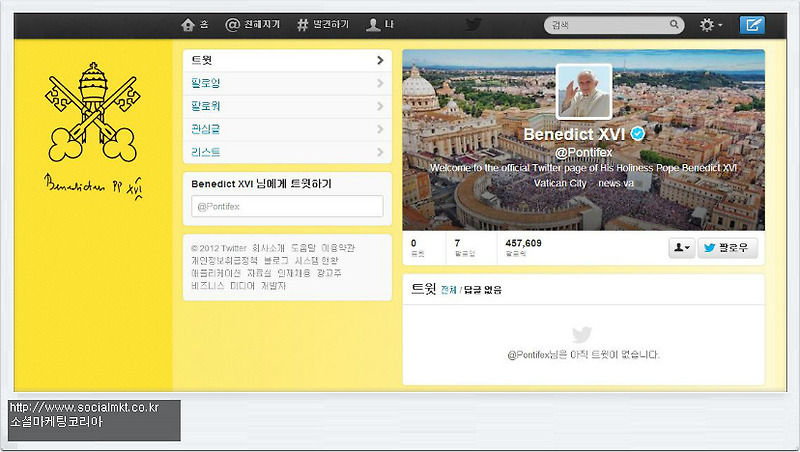
Task: Click the © 2012 Twitter footer text
Action: tap(219, 248)
